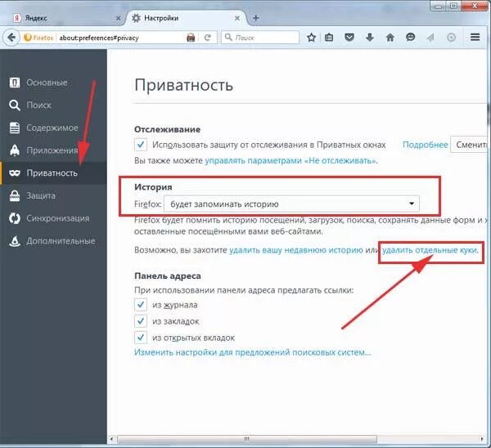
Task: Click 'удалить вашу недавнюю историю' link
Action: tap(296, 250)
